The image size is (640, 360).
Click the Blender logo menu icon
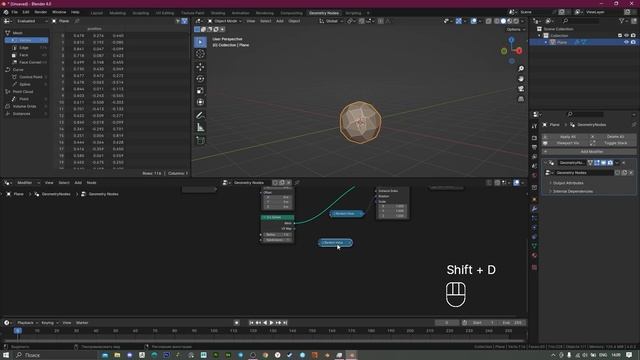point(6,12)
